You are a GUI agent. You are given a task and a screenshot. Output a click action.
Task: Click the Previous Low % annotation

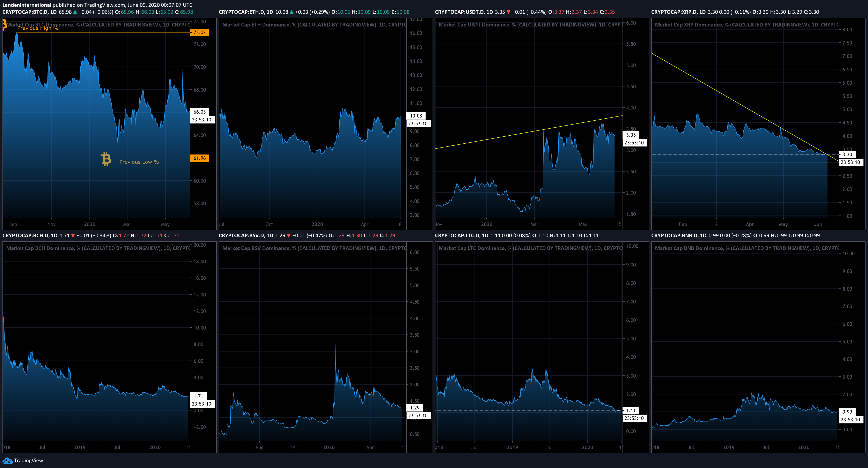pyautogui.click(x=139, y=162)
